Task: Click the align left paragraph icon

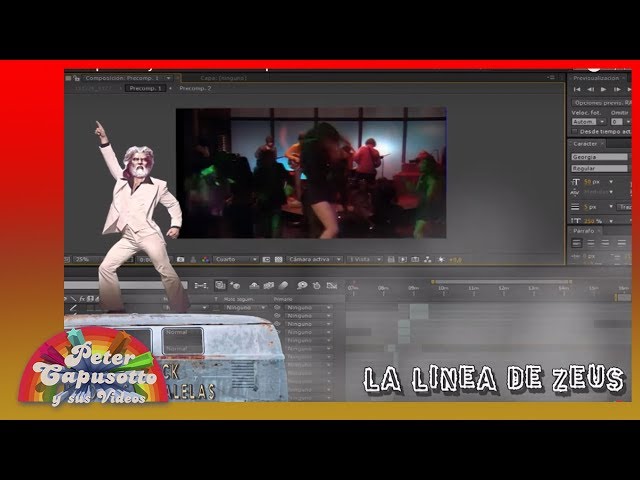Action: click(x=577, y=243)
